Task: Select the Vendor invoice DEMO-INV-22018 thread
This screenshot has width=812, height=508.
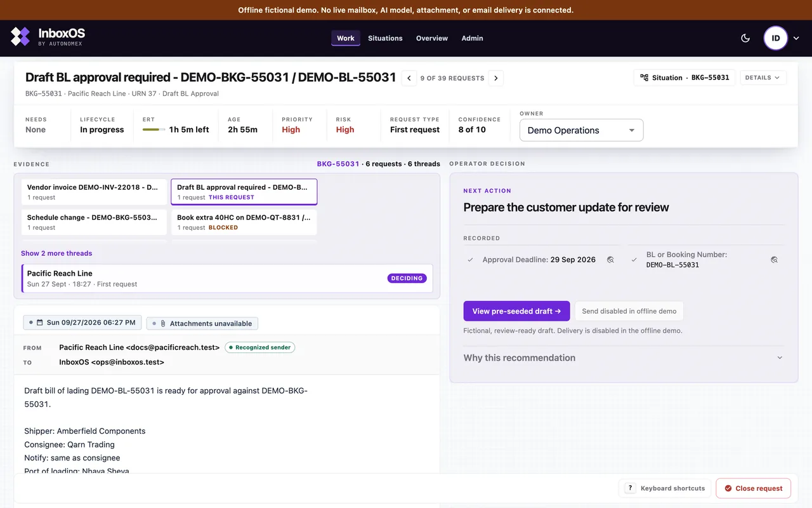Action: coord(94,192)
